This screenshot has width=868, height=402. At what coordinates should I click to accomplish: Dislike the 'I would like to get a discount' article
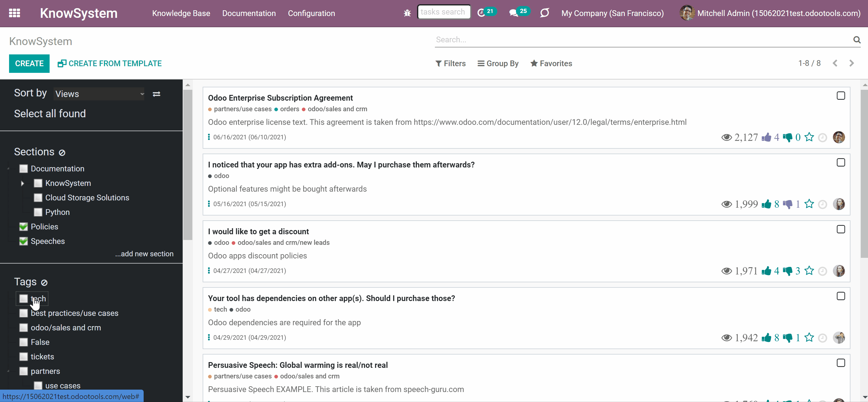tap(788, 271)
